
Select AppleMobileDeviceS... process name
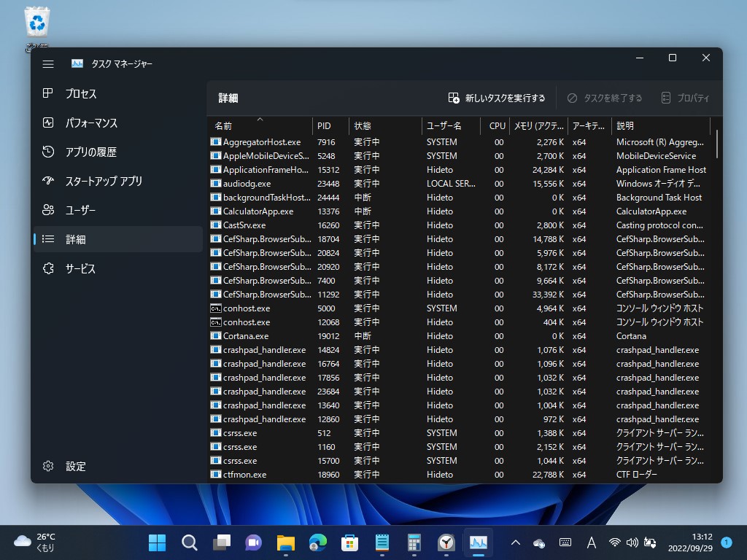[x=266, y=156]
